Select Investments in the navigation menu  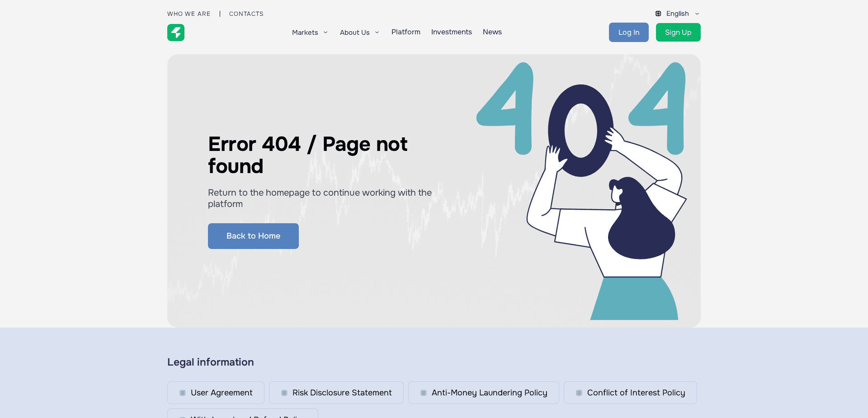point(451,32)
